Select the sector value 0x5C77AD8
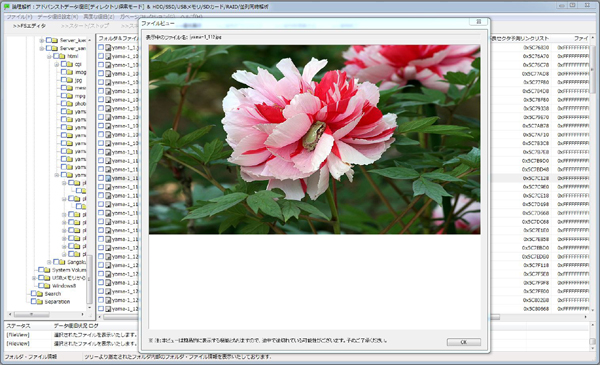The width and height of the screenshot is (600, 365). coord(536,73)
